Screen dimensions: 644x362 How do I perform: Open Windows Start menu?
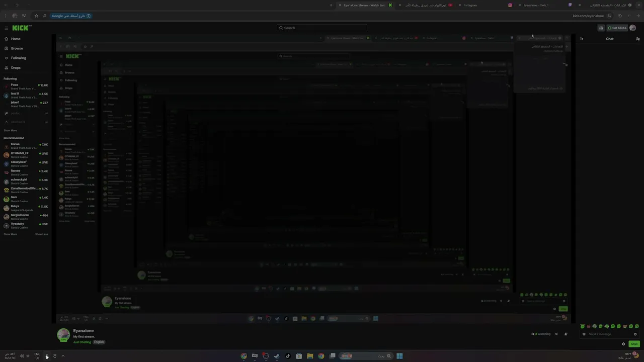399,356
